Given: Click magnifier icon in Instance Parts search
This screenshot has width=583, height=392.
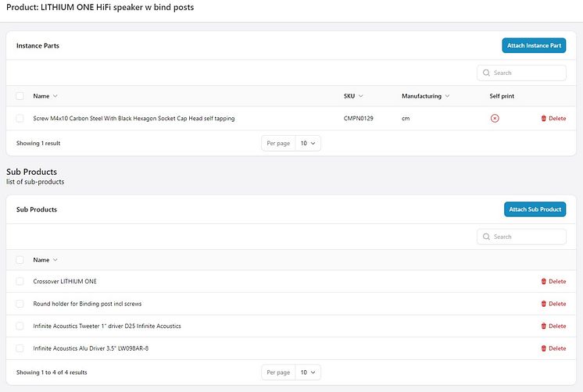Looking at the screenshot, I should coord(486,73).
